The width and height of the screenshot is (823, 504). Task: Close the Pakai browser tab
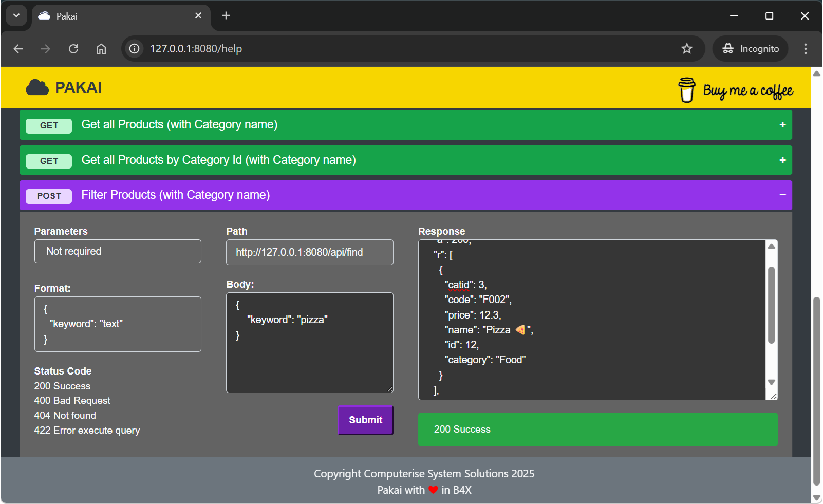click(198, 16)
